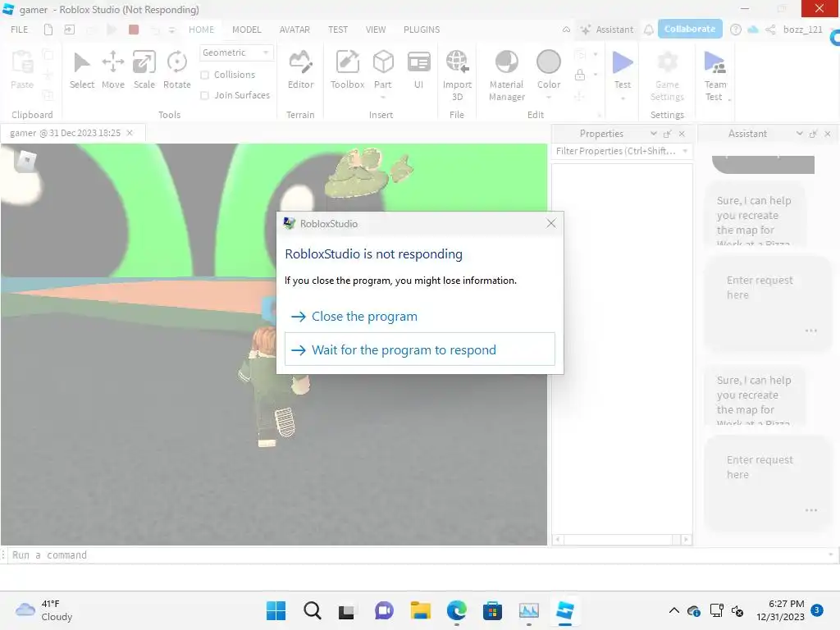Click the second Enter request here box
The image size is (840, 630).
[768, 483]
